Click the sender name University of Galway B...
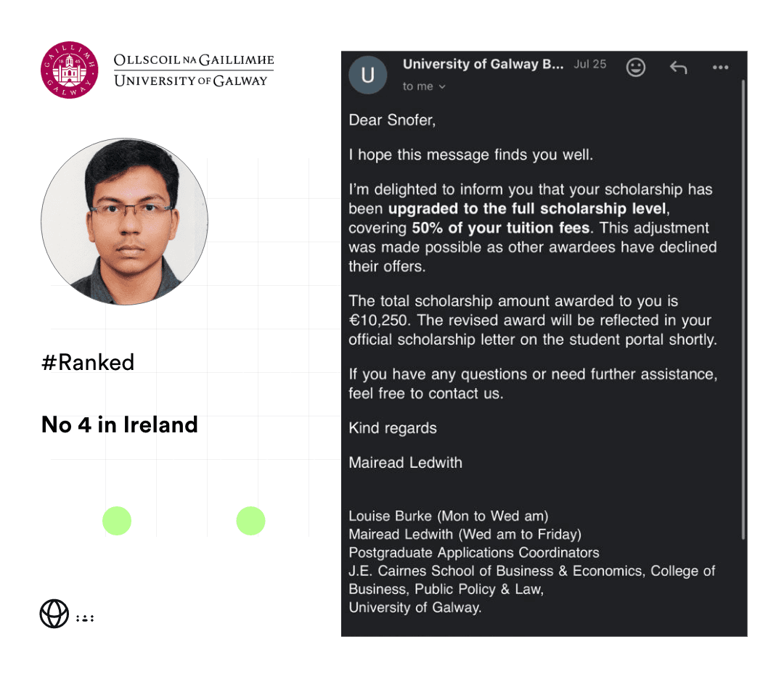The width and height of the screenshot is (784, 687). point(483,64)
